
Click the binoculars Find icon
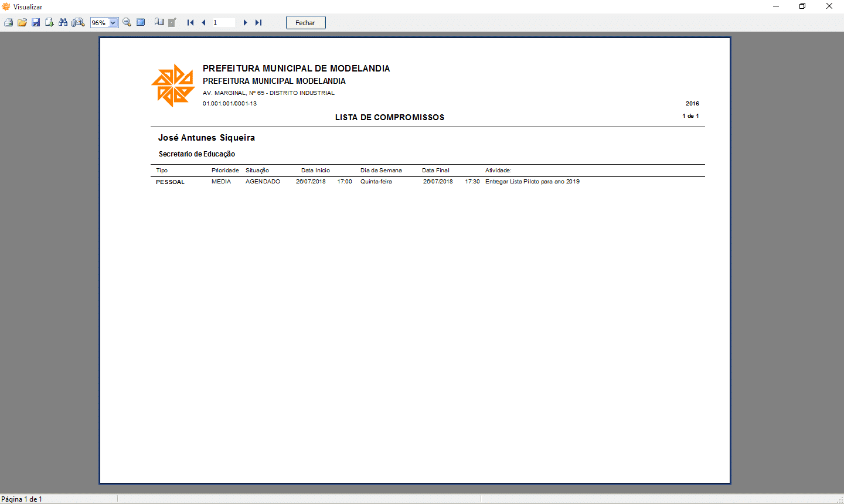click(63, 23)
